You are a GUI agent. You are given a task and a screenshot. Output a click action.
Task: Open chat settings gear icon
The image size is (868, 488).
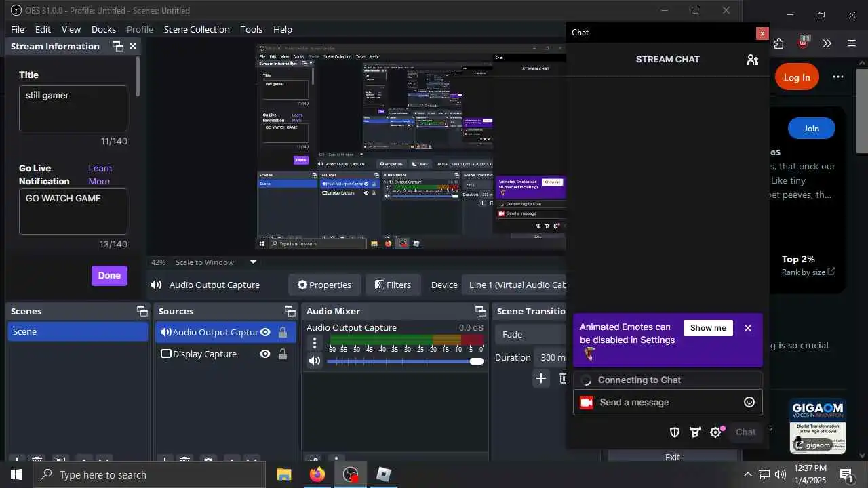pos(715,432)
